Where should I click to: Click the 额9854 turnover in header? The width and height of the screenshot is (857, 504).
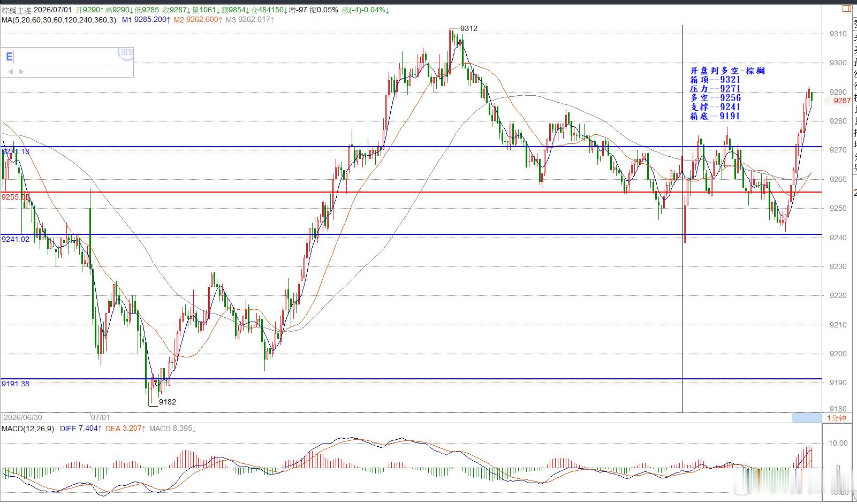tap(234, 10)
